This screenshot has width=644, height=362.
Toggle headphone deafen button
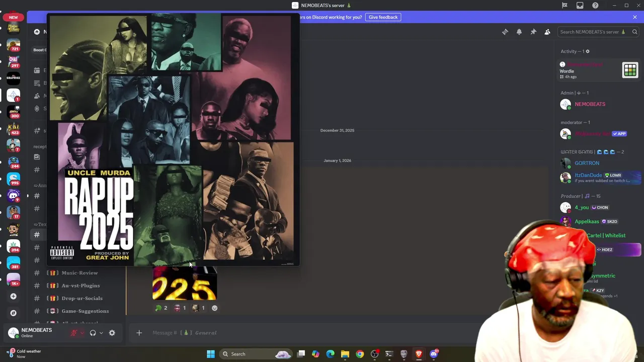[x=93, y=333]
